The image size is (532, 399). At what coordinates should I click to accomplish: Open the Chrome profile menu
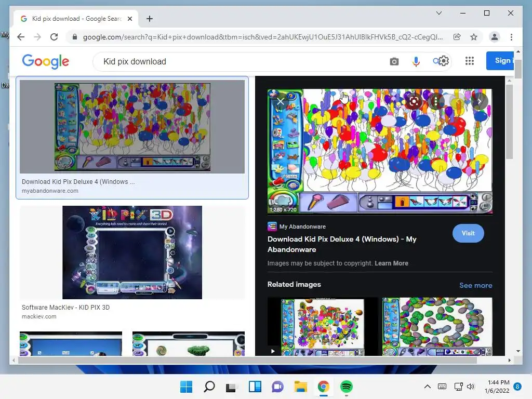pyautogui.click(x=495, y=37)
